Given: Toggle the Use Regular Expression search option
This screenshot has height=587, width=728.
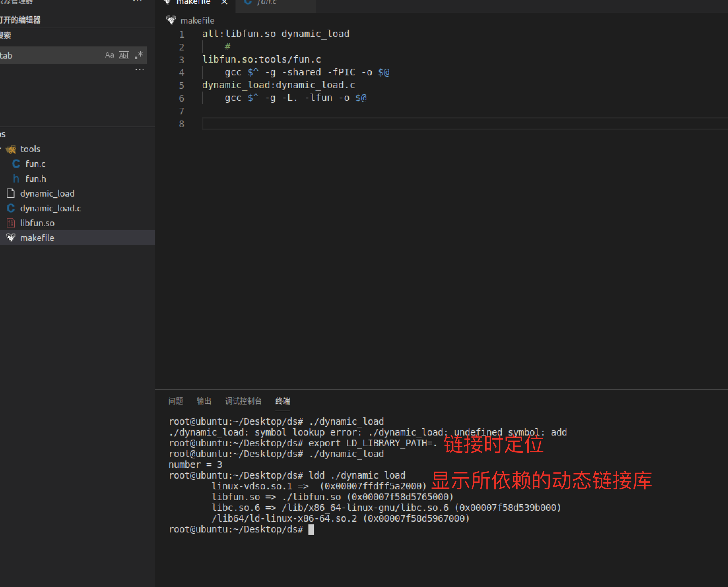Looking at the screenshot, I should pyautogui.click(x=139, y=55).
